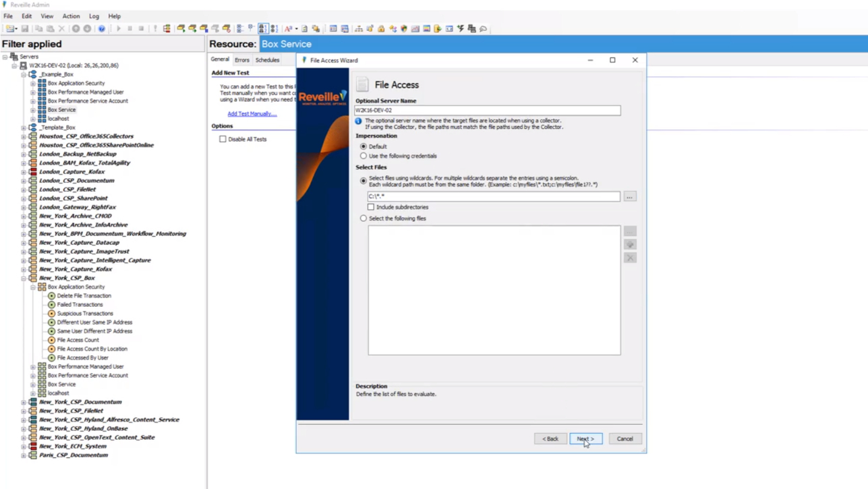Switch to the Schedules tab
The height and width of the screenshot is (489, 868).
tap(267, 60)
